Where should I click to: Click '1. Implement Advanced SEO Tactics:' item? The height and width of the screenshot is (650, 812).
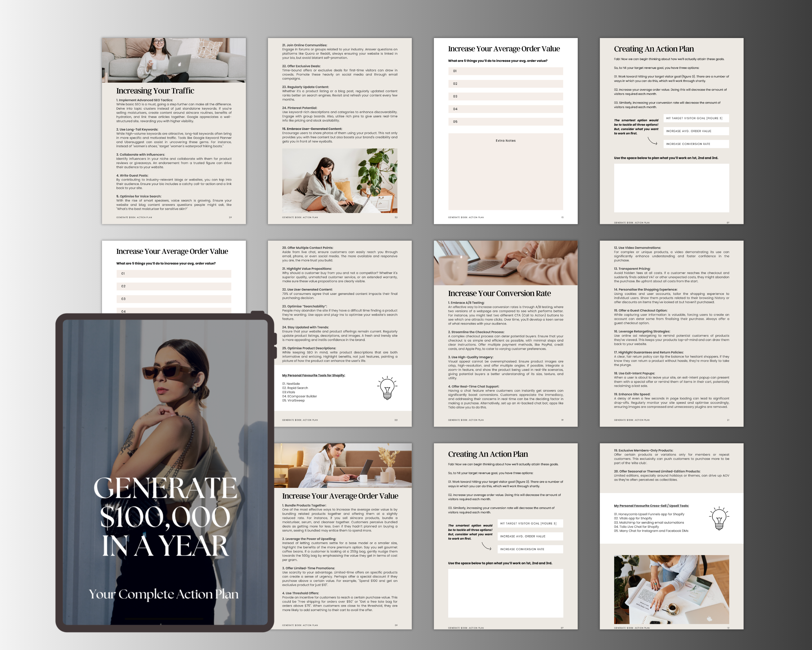[144, 100]
